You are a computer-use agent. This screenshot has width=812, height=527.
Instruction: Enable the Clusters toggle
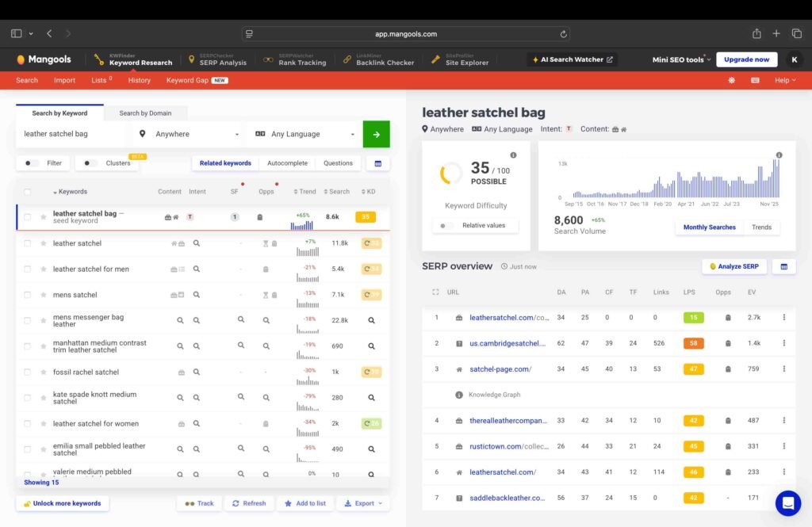[x=90, y=163]
